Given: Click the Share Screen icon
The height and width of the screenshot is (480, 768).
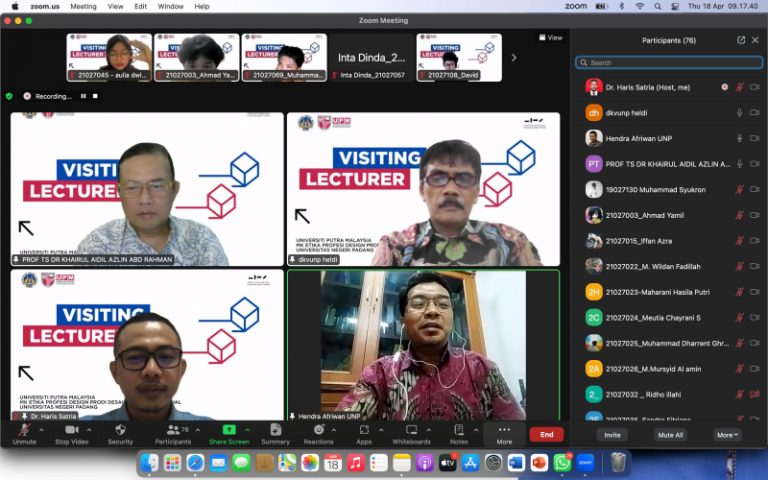Looking at the screenshot, I should (x=229, y=430).
